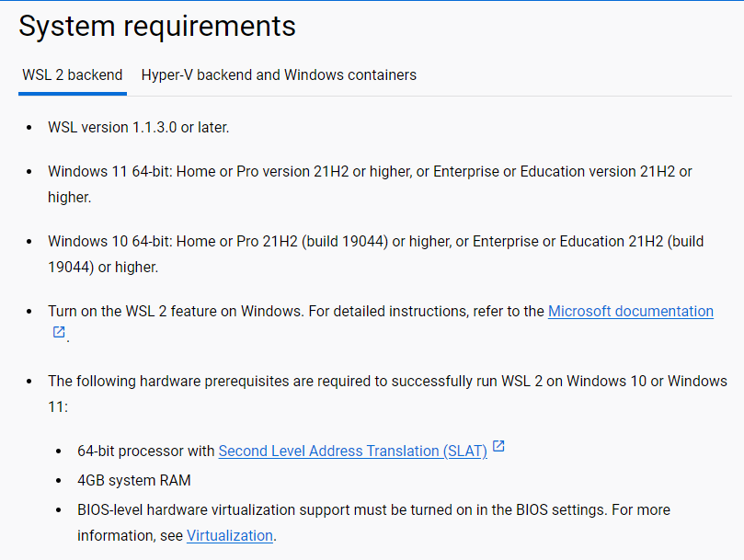Open the external-link icon after Microsoft documentation
Image resolution: width=744 pixels, height=560 pixels.
pos(59,333)
